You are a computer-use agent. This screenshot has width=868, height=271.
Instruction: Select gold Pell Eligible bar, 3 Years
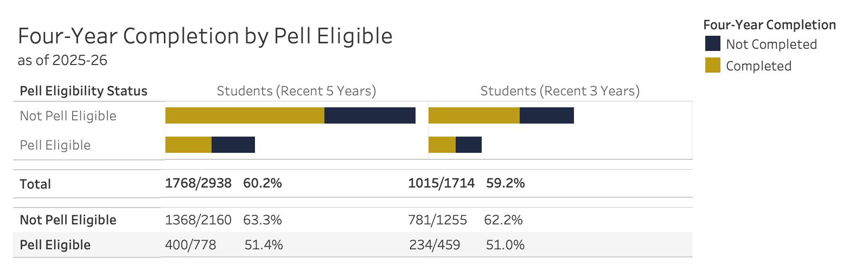point(442,145)
